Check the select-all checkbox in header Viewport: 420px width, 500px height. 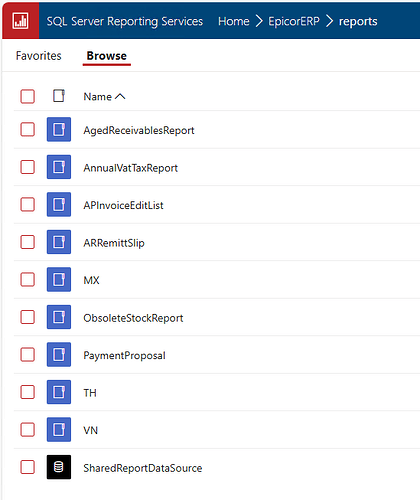pyautogui.click(x=27, y=96)
